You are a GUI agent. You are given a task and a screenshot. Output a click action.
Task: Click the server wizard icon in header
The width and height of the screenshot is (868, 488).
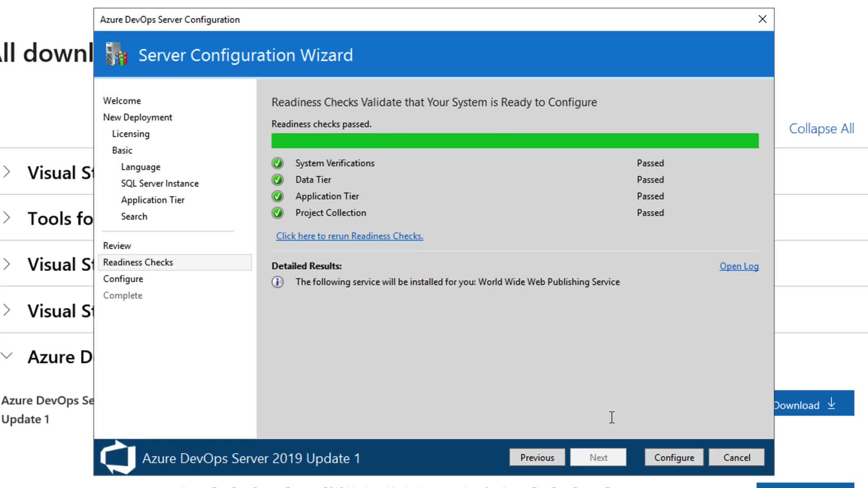[116, 55]
